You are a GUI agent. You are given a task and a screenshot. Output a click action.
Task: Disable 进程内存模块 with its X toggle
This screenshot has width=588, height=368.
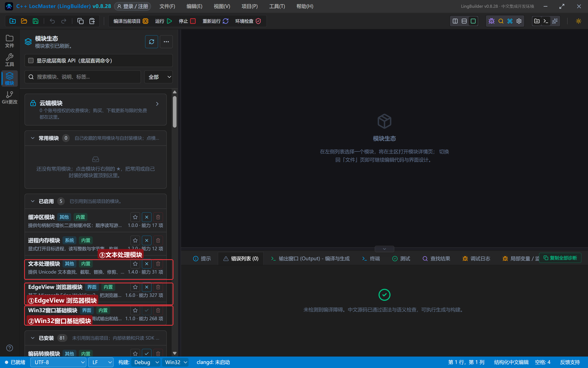(x=147, y=240)
